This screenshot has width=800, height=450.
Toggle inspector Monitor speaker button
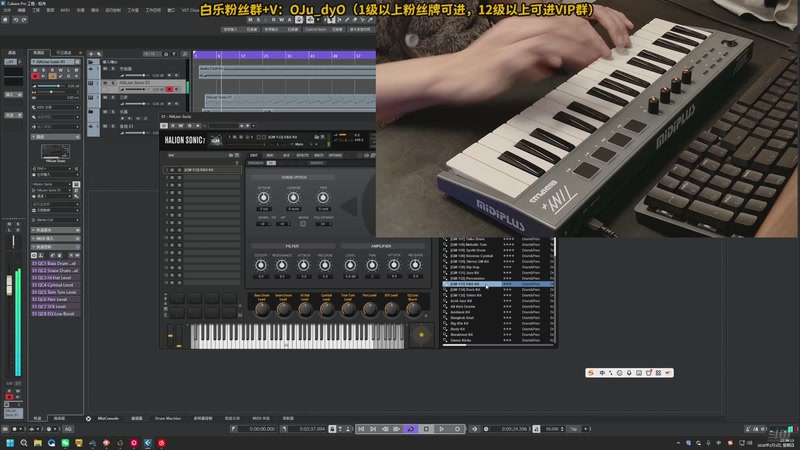(x=43, y=76)
